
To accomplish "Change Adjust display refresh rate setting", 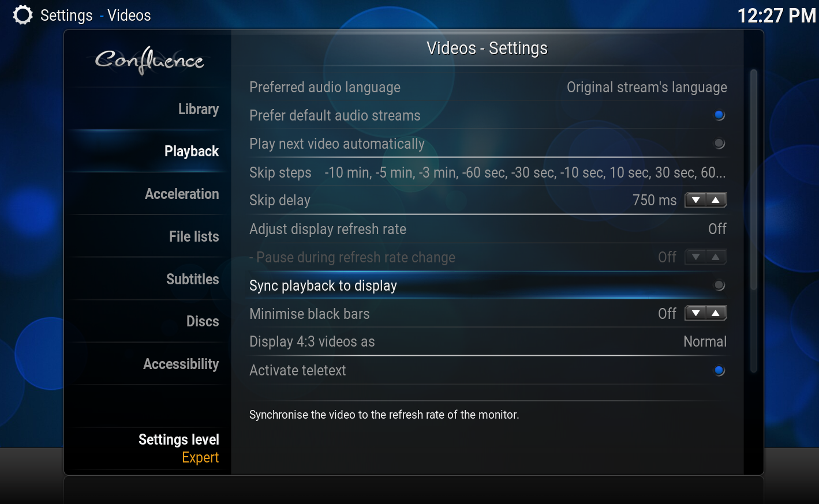I will click(x=488, y=229).
